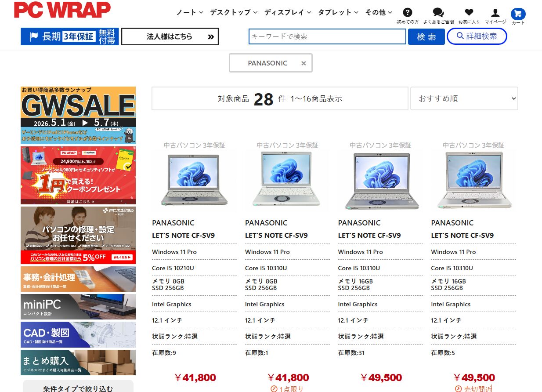Viewport: 542px width, 392px height.
Task: Click the 条件タイプで絞り込む heading
Action: pyautogui.click(x=78, y=388)
